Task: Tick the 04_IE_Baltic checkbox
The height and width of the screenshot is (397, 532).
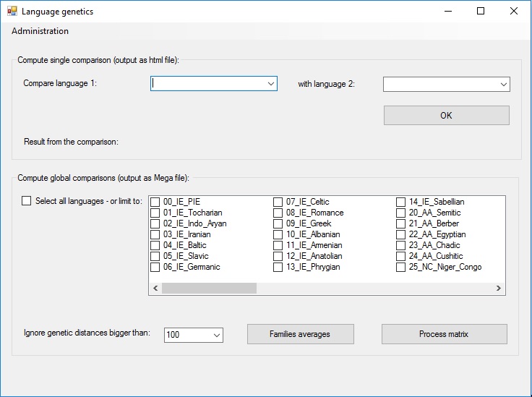Action: click(x=155, y=245)
